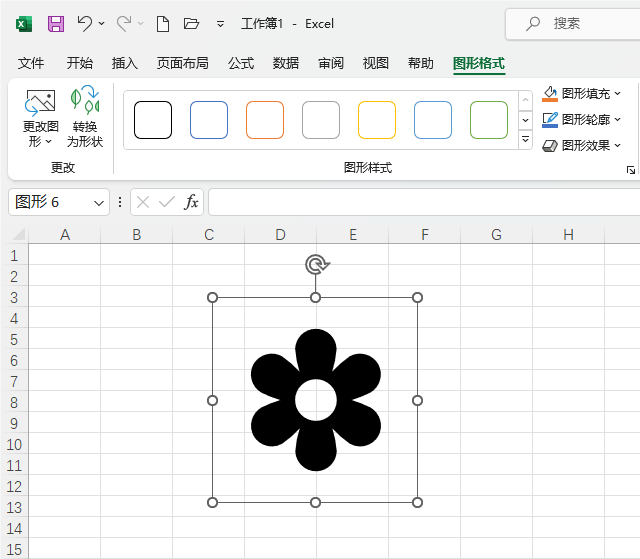Expand the Name Box dropdown arrow
The height and width of the screenshot is (559, 640).
99,202
